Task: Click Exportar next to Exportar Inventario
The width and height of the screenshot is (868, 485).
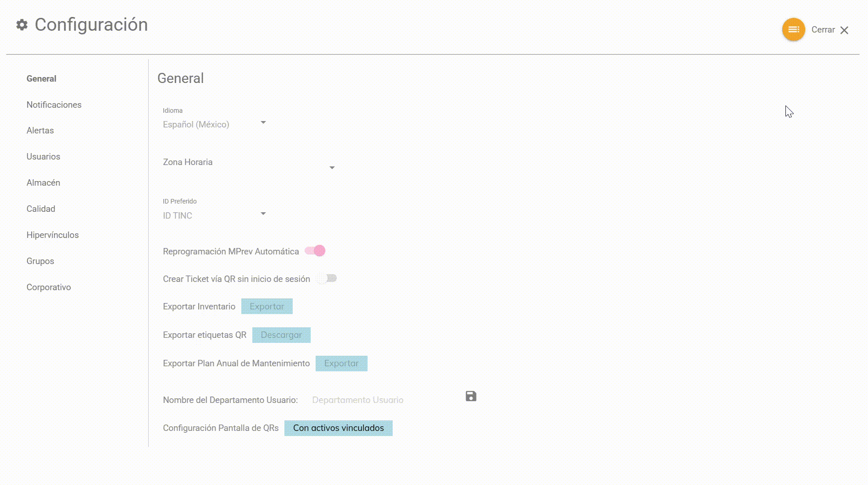Action: point(267,306)
